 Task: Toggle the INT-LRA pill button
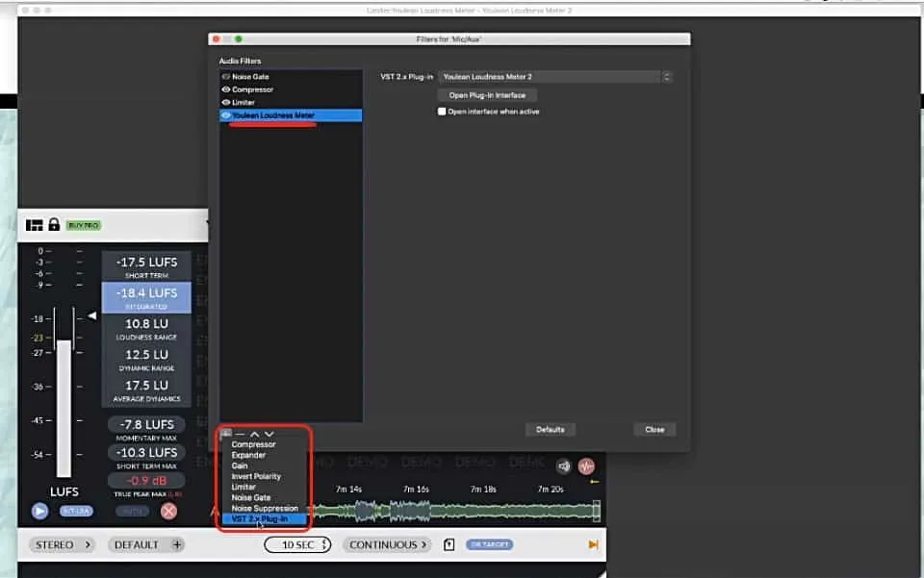click(x=76, y=511)
